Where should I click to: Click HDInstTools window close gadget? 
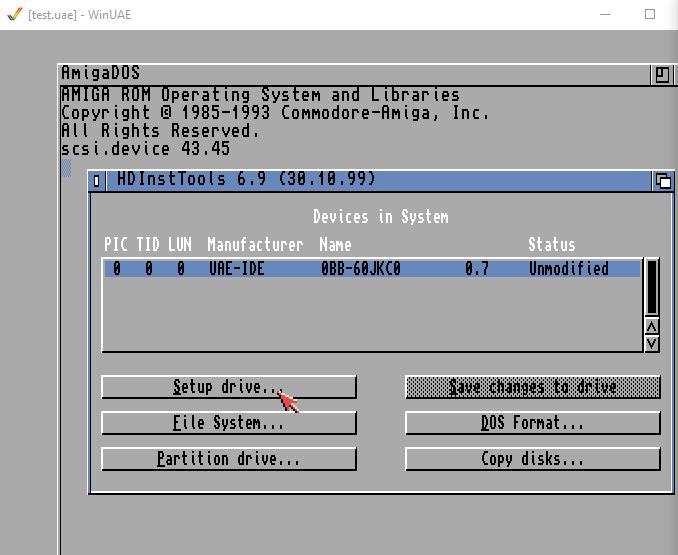pos(97,181)
